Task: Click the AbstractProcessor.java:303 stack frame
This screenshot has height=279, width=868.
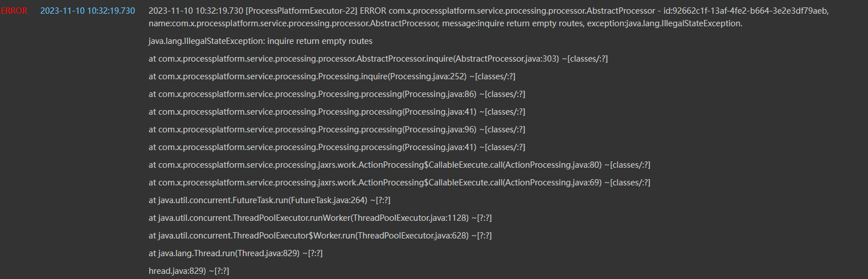Action: point(378,59)
